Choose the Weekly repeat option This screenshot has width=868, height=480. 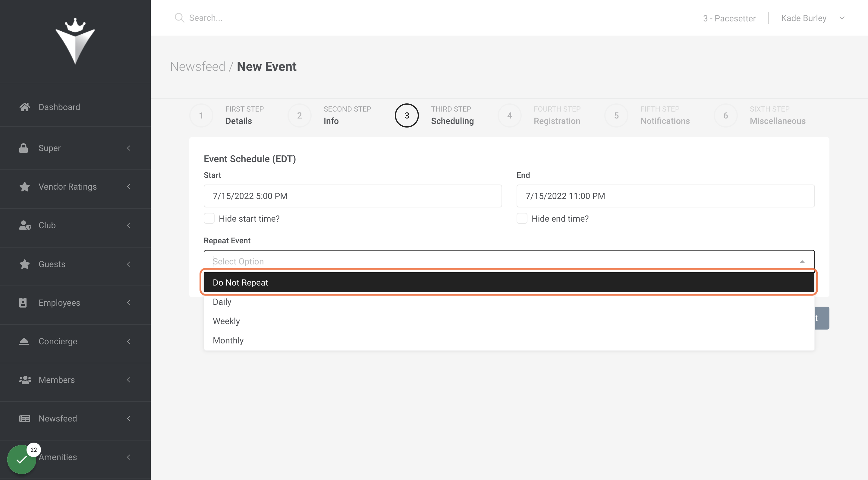click(509, 321)
